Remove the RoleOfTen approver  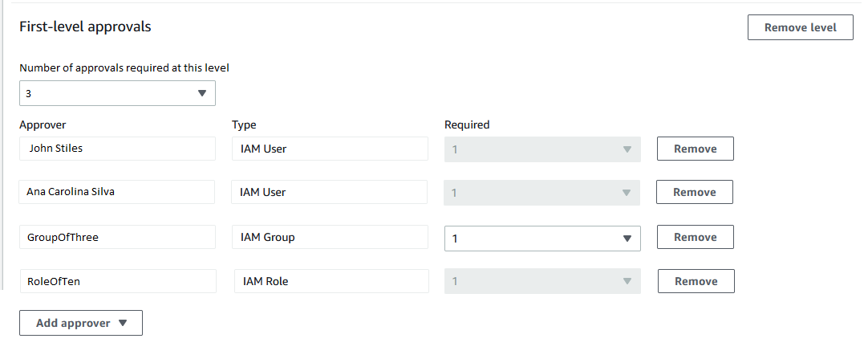tap(696, 281)
